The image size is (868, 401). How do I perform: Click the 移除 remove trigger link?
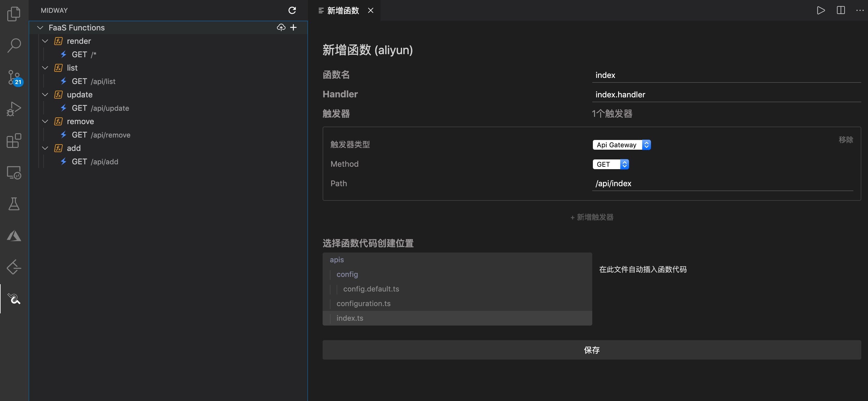coord(845,140)
